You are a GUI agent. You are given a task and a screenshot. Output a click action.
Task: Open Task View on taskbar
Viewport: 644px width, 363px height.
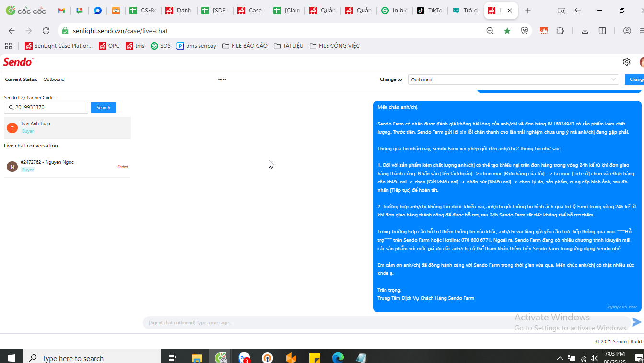coord(173,358)
